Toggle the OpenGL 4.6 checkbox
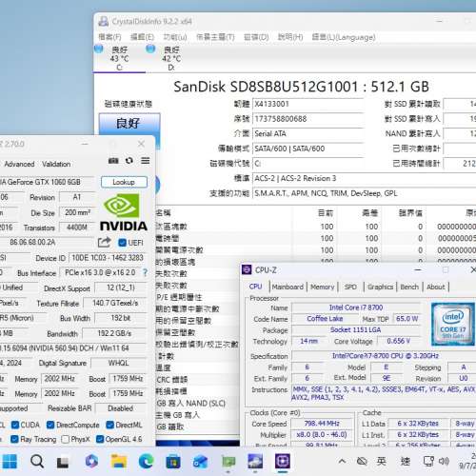The width and height of the screenshot is (476, 476). pos(100,439)
